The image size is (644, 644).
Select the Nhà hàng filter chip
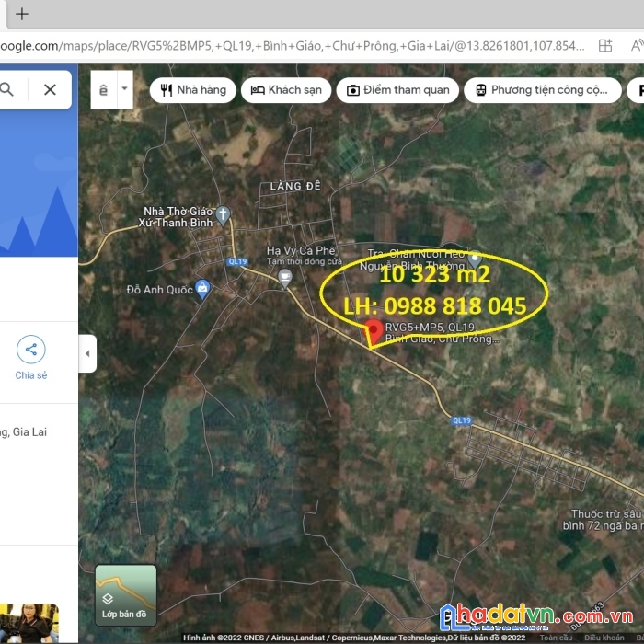tap(192, 90)
